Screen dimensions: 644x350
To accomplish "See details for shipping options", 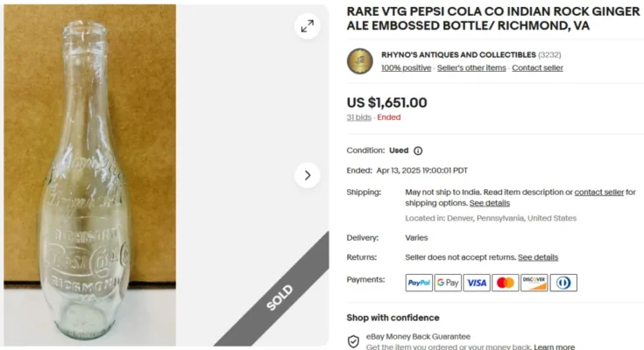I will [490, 203].
